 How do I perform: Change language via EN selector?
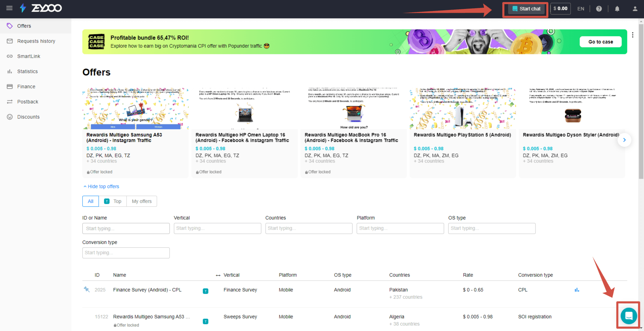coord(581,9)
